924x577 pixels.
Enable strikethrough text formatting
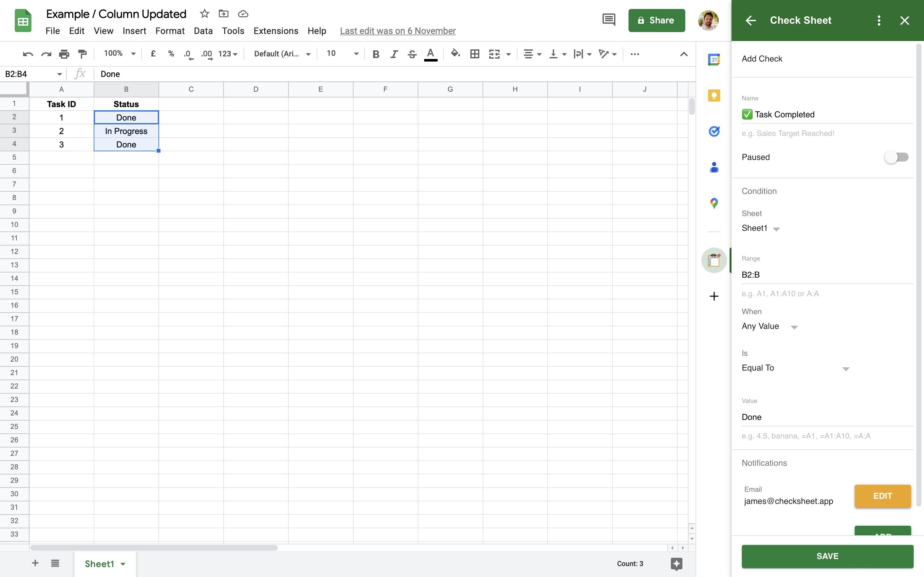(410, 53)
